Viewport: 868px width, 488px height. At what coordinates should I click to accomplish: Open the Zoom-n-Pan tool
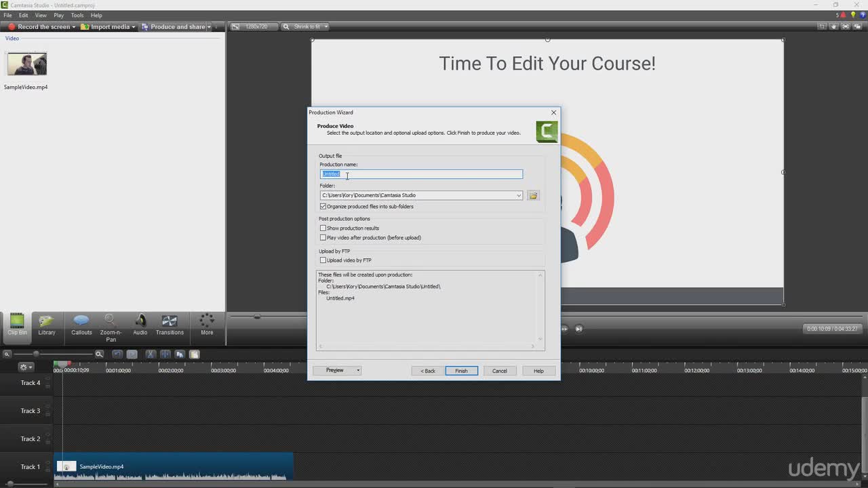[x=111, y=325]
